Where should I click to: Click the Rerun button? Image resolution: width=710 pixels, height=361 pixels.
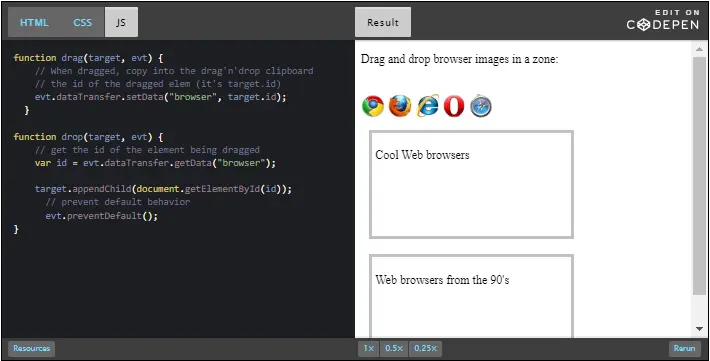tap(684, 348)
